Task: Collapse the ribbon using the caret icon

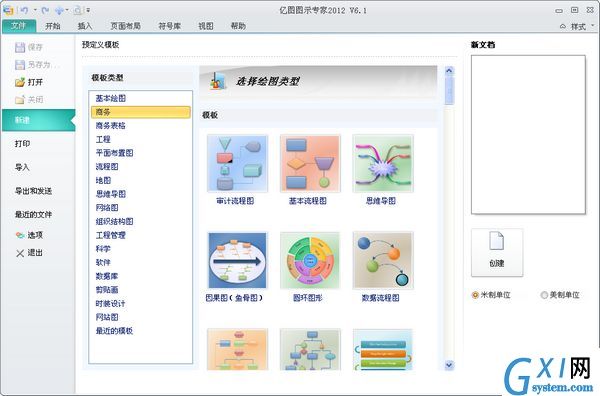Action: click(562, 26)
